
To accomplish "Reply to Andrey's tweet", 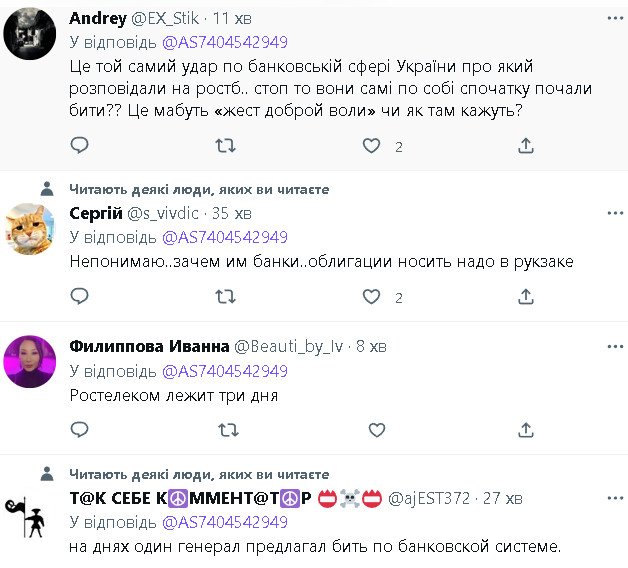I will (80, 146).
